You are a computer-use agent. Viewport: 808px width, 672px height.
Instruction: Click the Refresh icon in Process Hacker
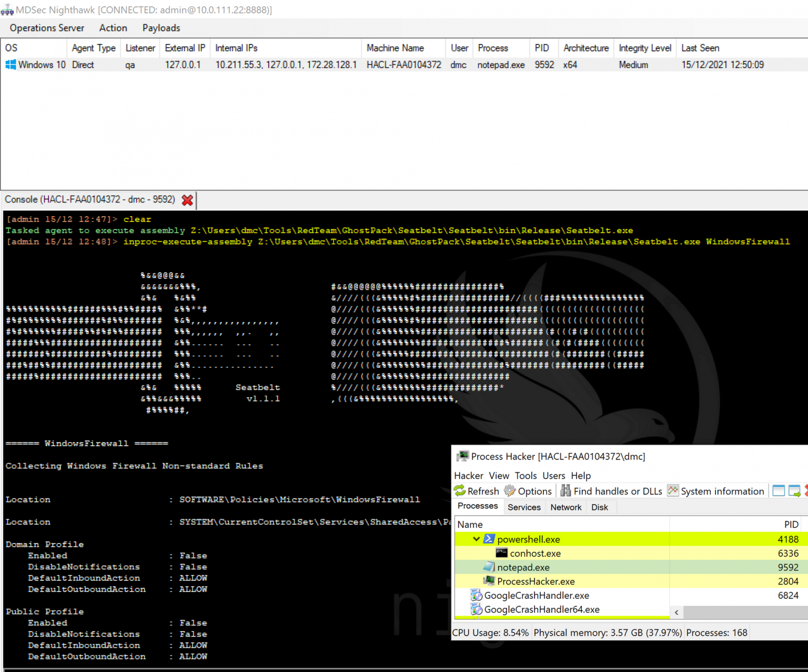tap(460, 491)
